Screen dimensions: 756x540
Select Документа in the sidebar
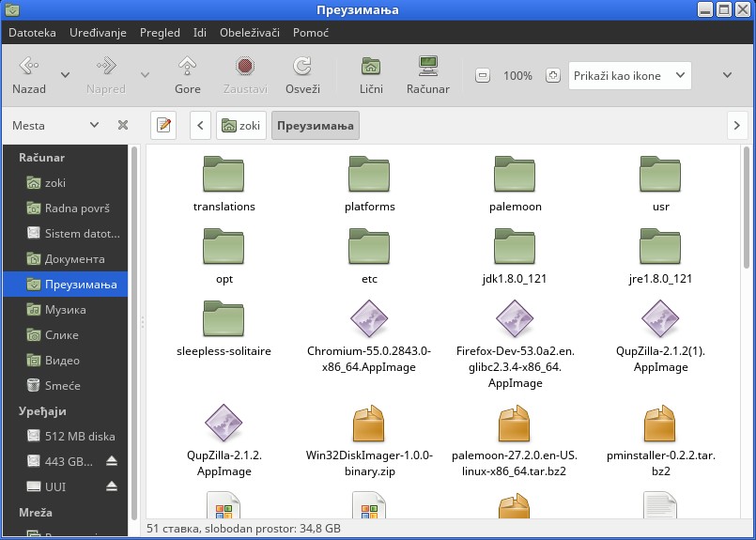click(74, 259)
